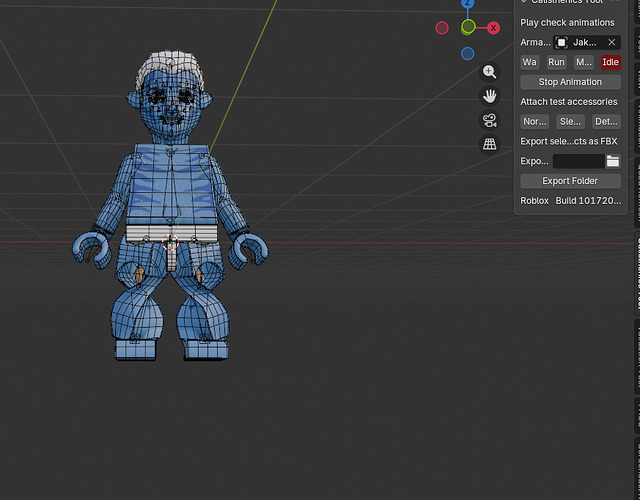640x500 pixels.
Task: Click the Sle... test accessory button
Action: pyautogui.click(x=571, y=122)
